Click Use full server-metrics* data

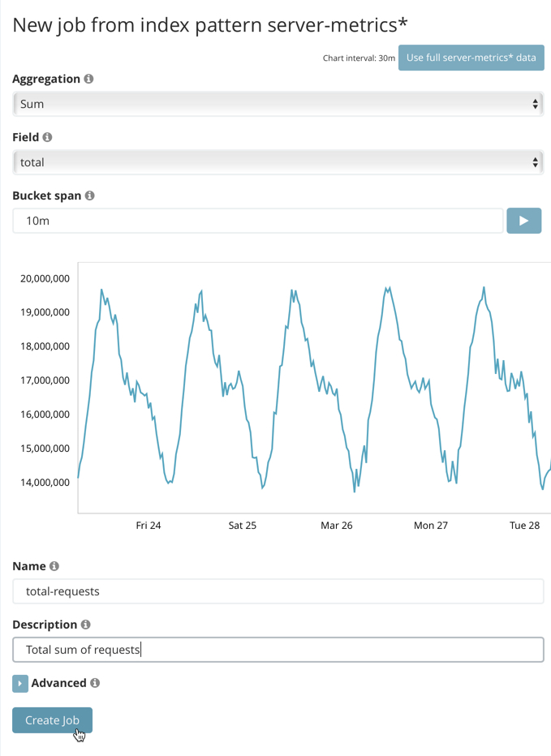471,58
